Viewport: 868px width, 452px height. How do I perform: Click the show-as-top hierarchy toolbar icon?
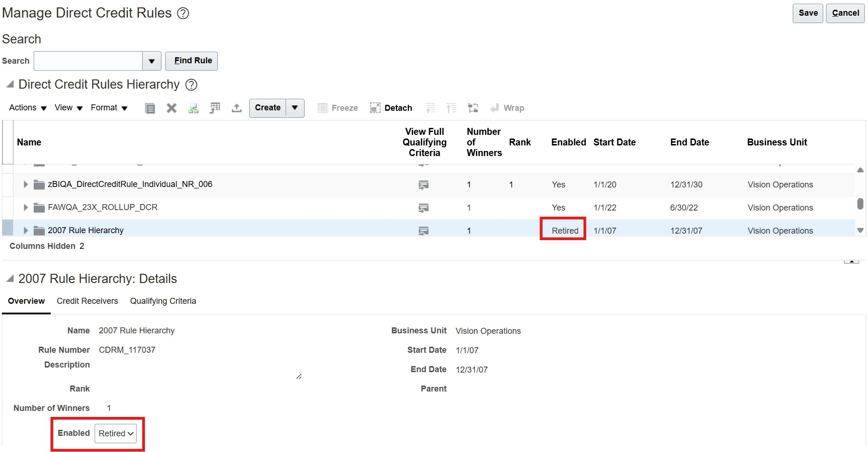click(x=473, y=108)
